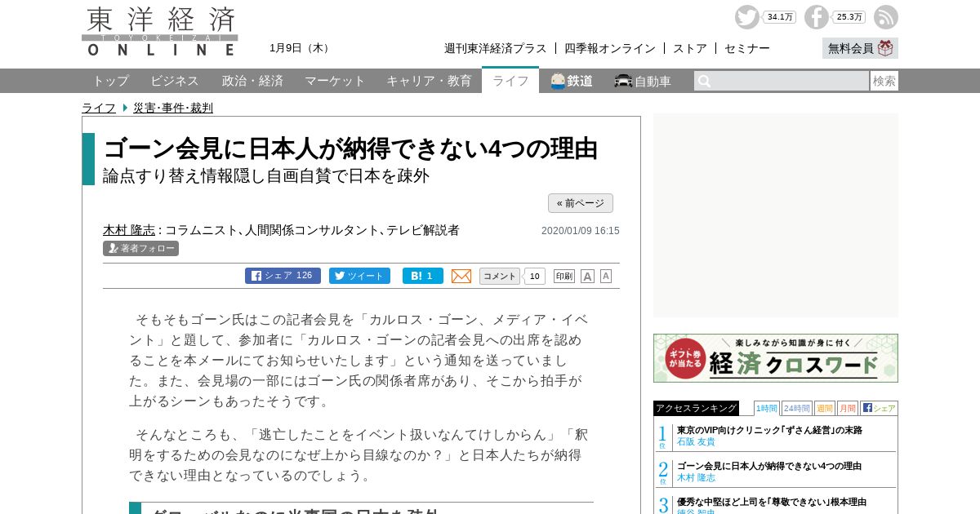Click the email envelope share icon
The width and height of the screenshot is (980, 514).
point(461,276)
